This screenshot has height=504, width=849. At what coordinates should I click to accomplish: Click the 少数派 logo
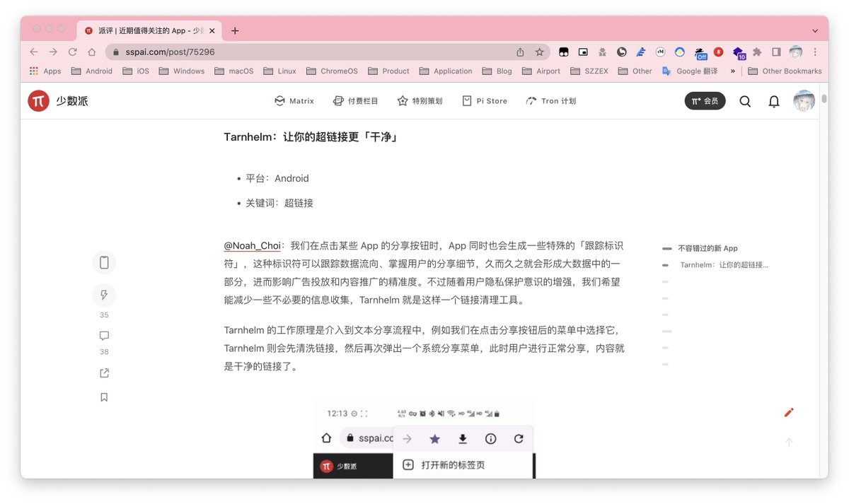tap(58, 101)
